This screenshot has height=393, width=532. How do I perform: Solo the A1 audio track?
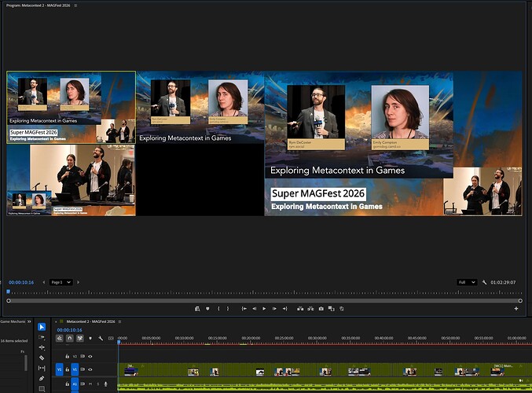(x=98, y=384)
